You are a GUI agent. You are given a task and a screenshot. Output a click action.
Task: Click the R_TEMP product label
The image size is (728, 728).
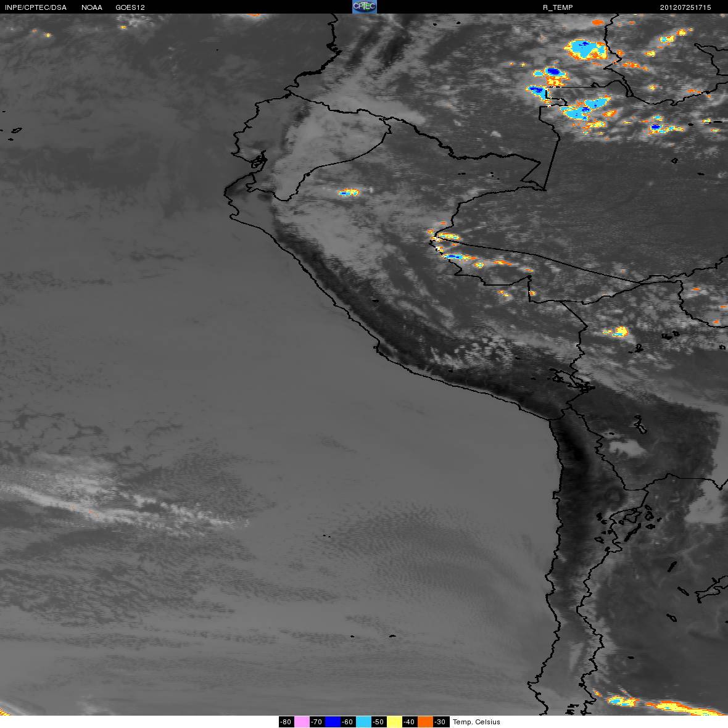558,7
